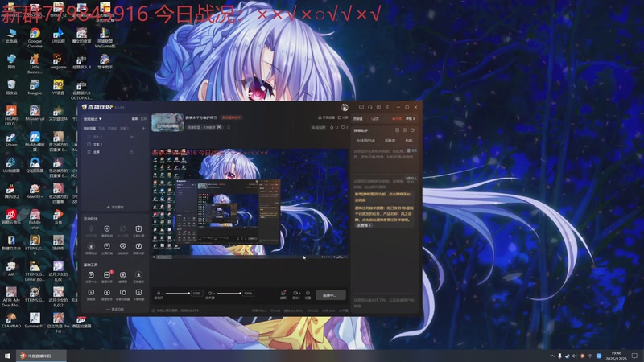Open the 场景切换器 tool icon
The height and width of the screenshot is (362, 644).
[122, 294]
